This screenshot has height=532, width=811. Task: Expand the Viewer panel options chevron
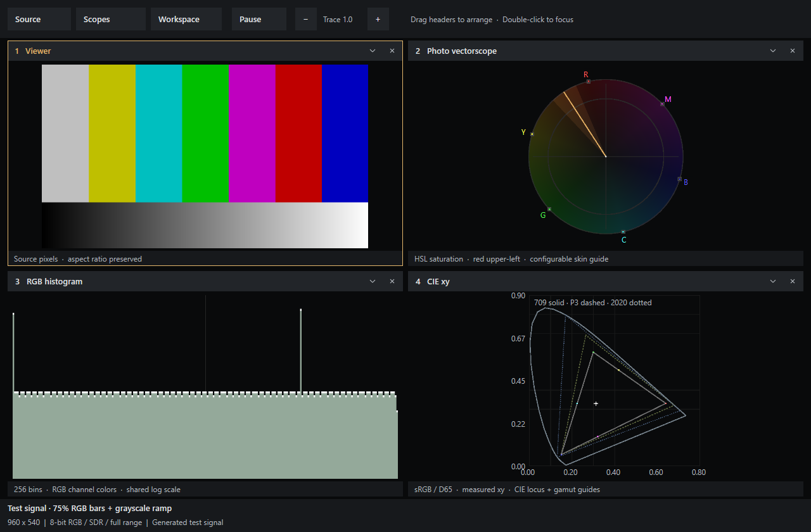[x=373, y=51]
